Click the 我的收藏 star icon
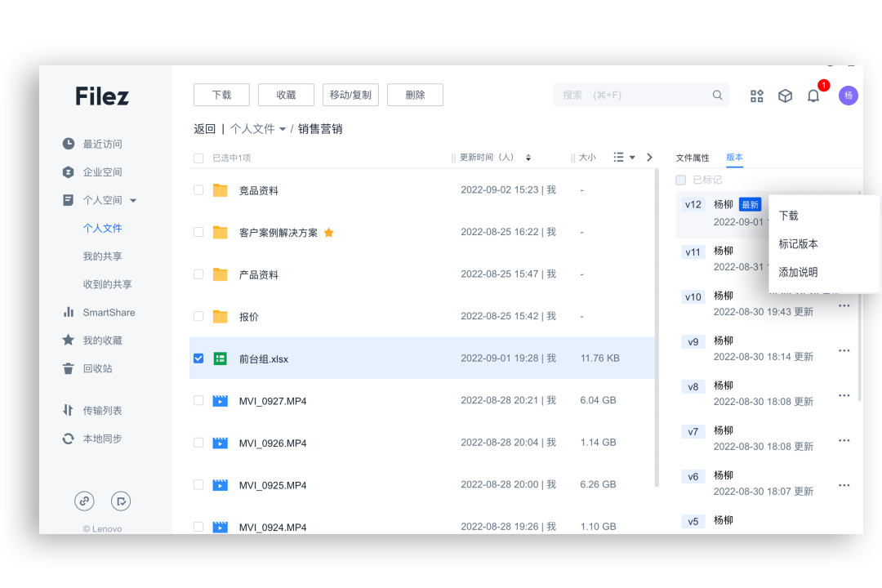The width and height of the screenshot is (882, 588). click(x=68, y=340)
